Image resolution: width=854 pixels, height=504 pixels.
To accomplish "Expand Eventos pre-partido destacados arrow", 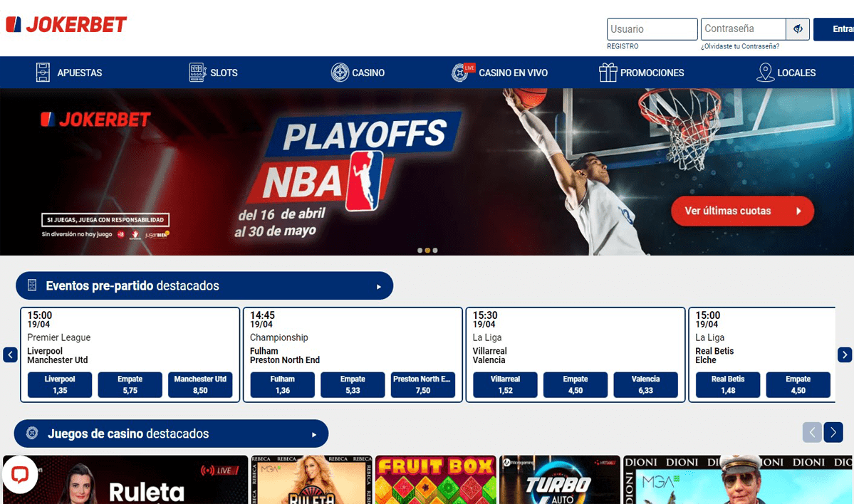I will point(378,286).
